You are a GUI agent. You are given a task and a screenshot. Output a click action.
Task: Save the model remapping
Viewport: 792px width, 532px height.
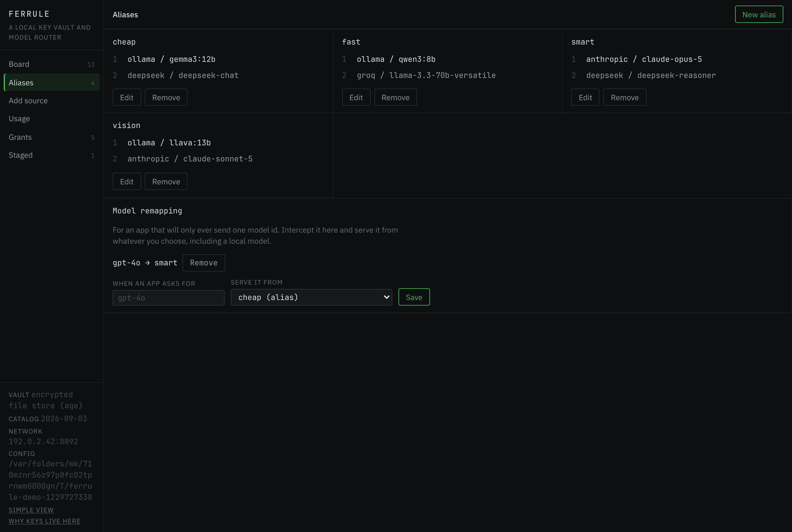(414, 297)
